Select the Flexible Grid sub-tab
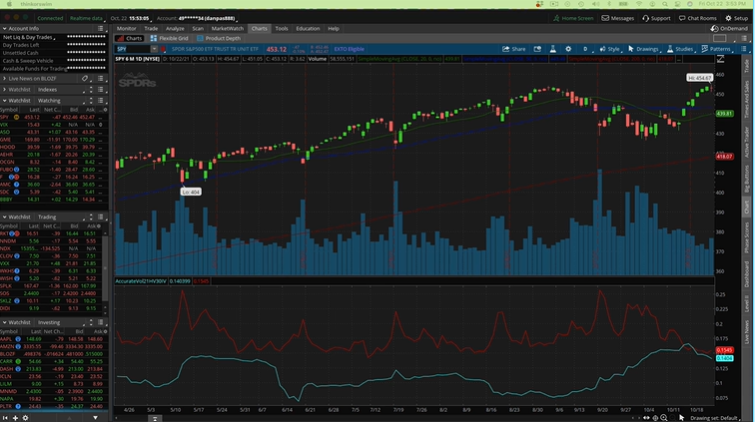 pyautogui.click(x=169, y=38)
